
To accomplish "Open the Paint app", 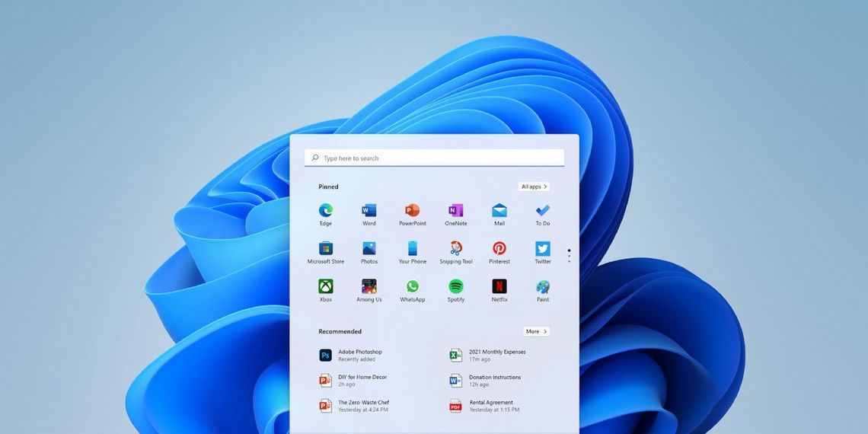I will coord(542,291).
